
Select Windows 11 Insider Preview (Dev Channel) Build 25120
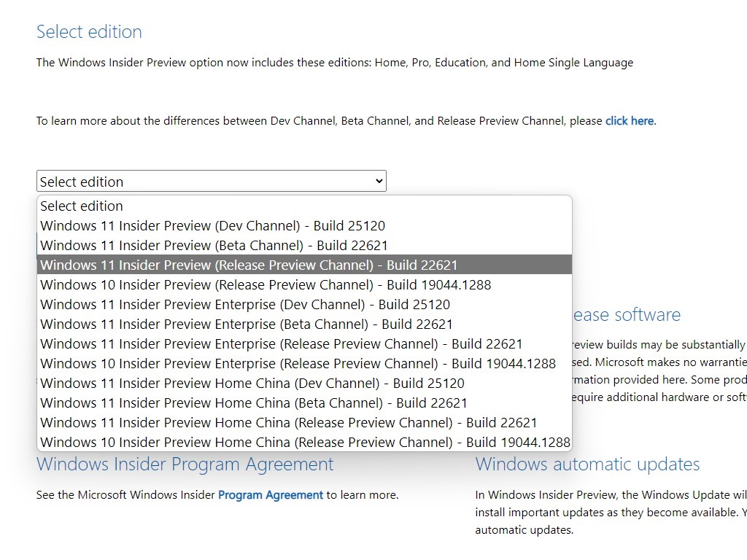214,225
